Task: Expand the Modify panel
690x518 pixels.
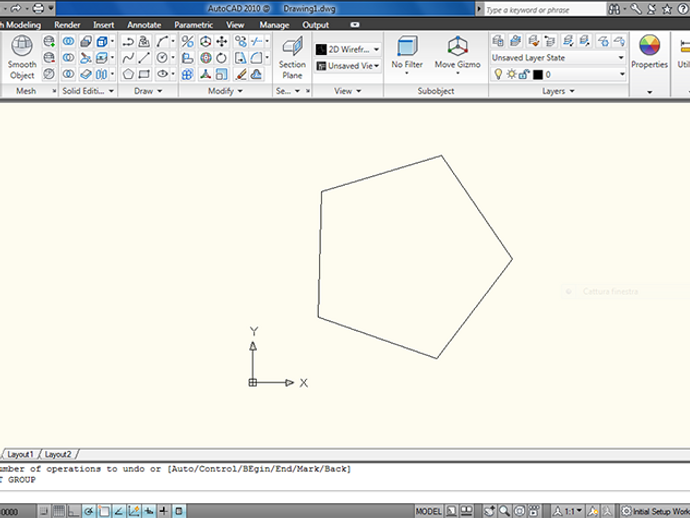Action: (225, 91)
